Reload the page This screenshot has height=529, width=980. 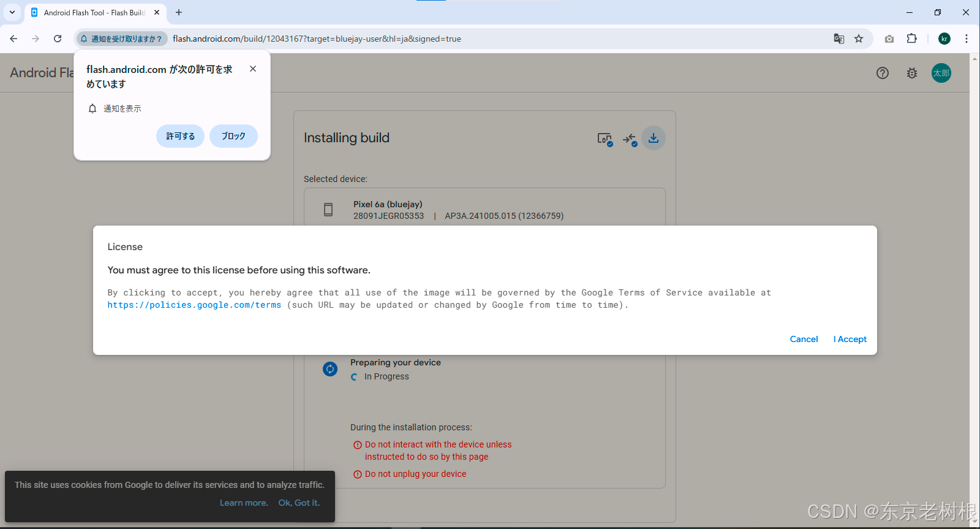[58, 39]
